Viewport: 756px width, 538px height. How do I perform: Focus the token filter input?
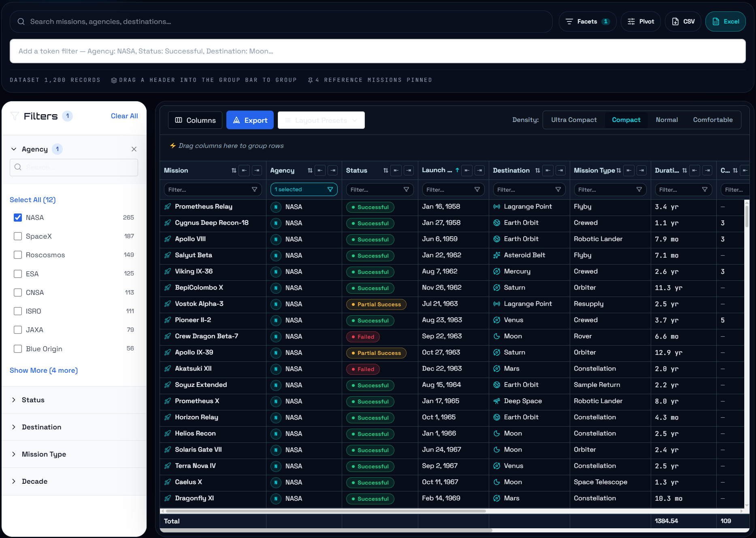[x=378, y=51]
